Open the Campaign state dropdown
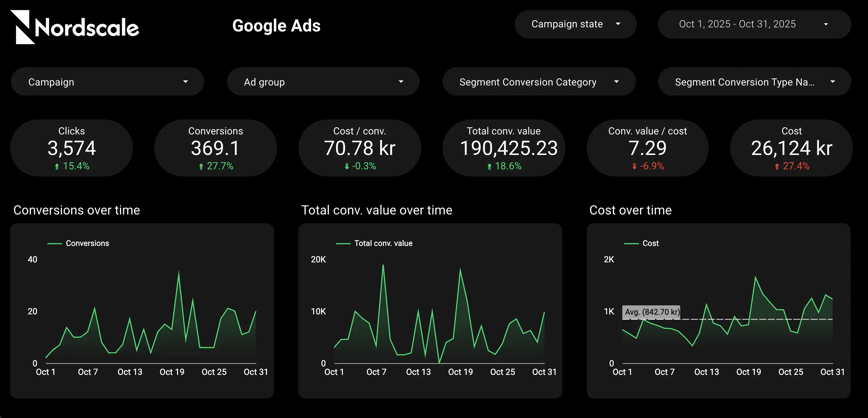868x418 pixels. click(x=575, y=24)
